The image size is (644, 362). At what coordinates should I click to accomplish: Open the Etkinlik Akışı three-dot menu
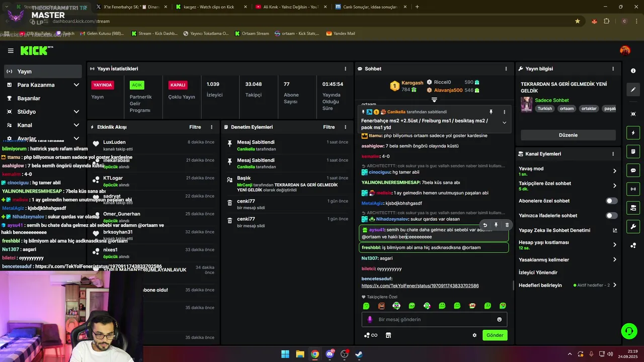coord(211,127)
